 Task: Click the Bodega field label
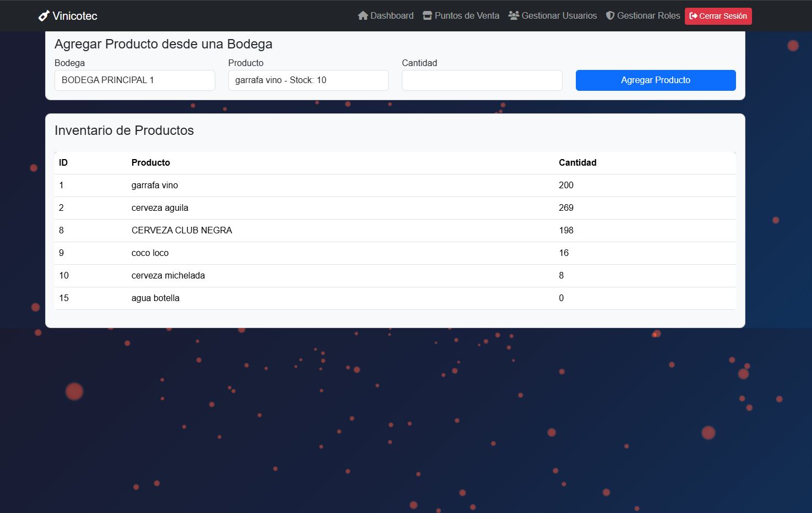click(70, 63)
